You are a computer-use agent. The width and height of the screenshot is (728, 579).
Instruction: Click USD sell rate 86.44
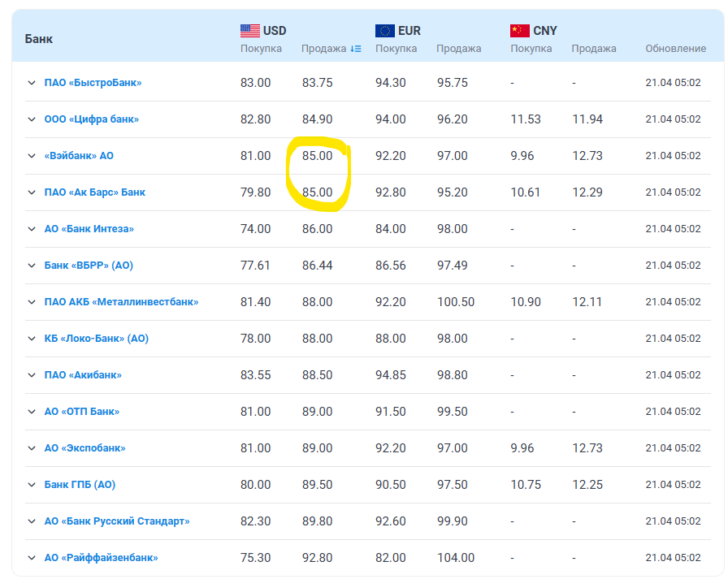(x=318, y=266)
